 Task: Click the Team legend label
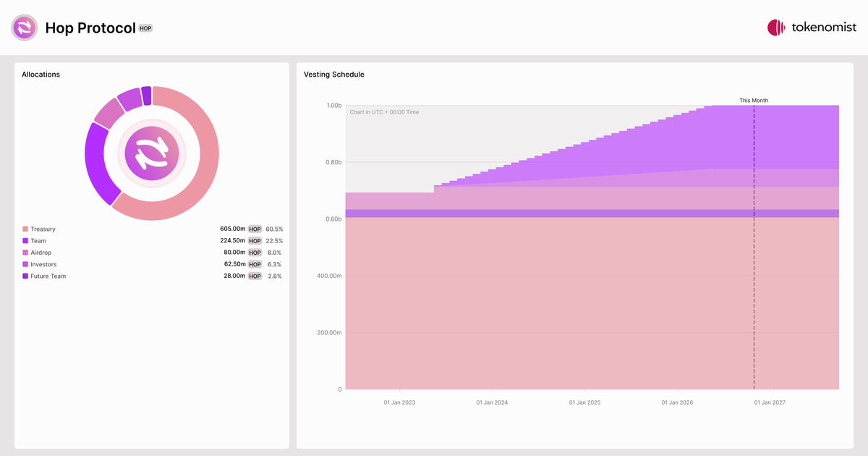point(38,241)
